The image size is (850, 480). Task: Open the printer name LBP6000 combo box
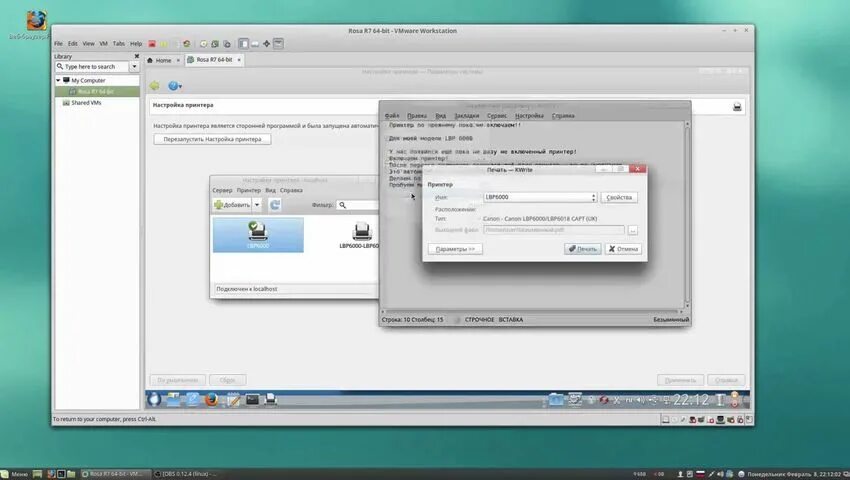540,197
